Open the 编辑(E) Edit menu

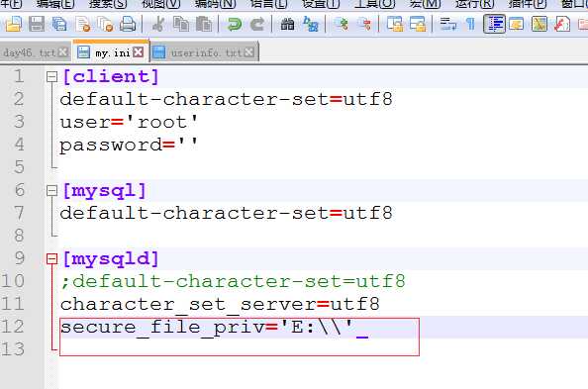click(55, 4)
